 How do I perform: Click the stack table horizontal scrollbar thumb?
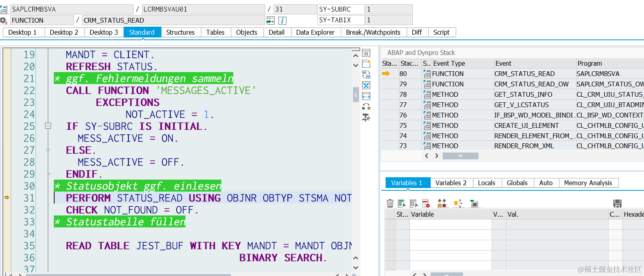[460, 156]
